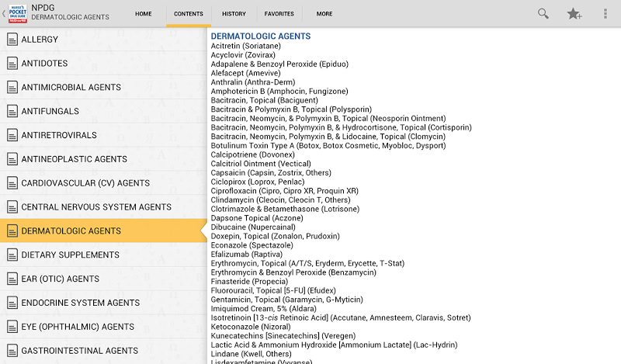
Task: Switch to the HOME tab
Action: pyautogui.click(x=144, y=14)
